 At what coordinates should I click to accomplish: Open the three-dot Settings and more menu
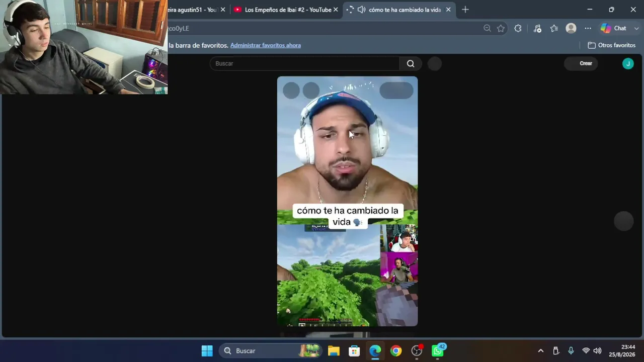pyautogui.click(x=588, y=29)
